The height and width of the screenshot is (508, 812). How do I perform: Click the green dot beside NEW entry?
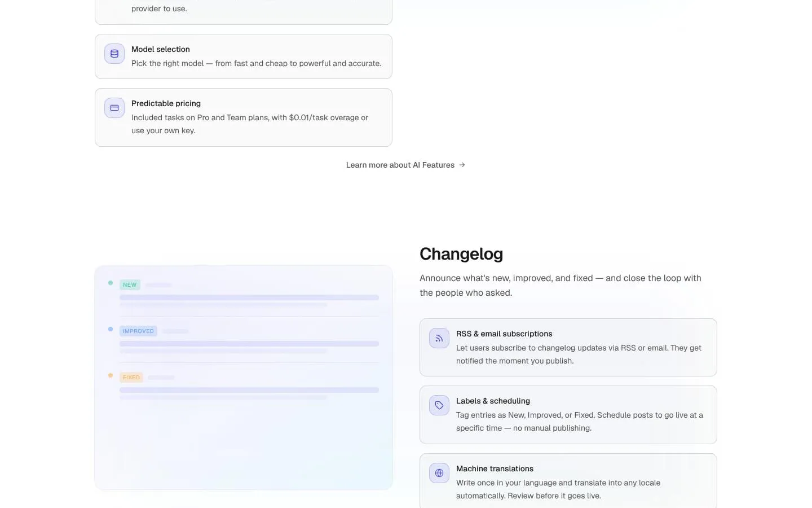click(111, 283)
